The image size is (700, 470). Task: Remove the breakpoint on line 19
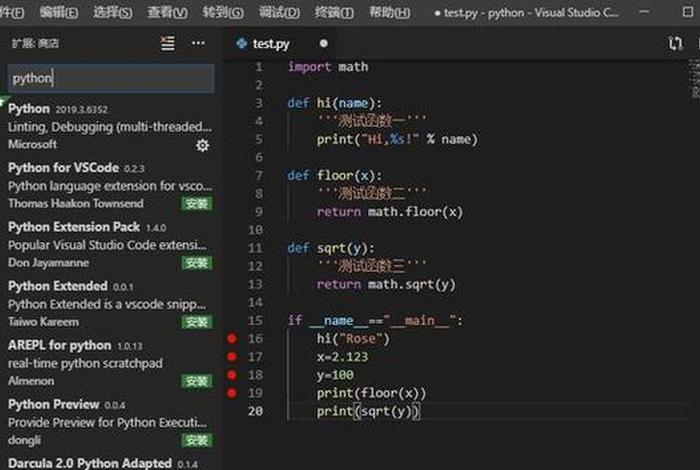click(232, 393)
